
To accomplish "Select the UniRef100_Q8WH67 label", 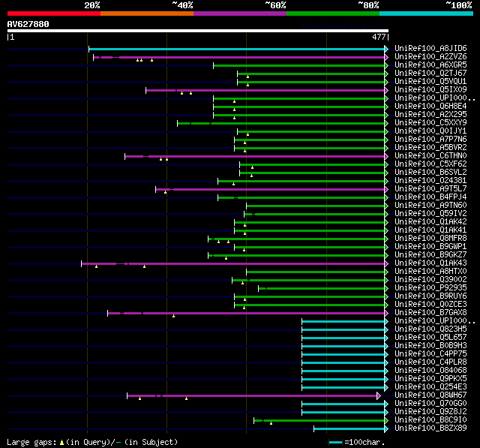I will pyautogui.click(x=430, y=395).
